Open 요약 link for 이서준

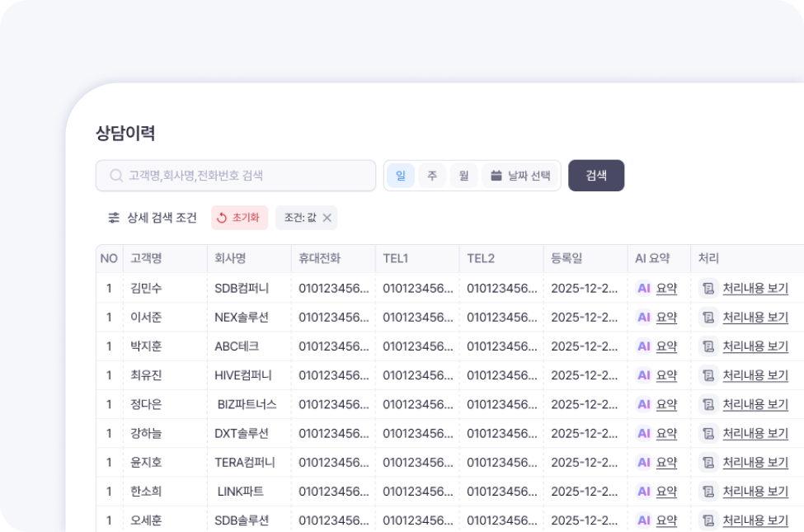[666, 318]
